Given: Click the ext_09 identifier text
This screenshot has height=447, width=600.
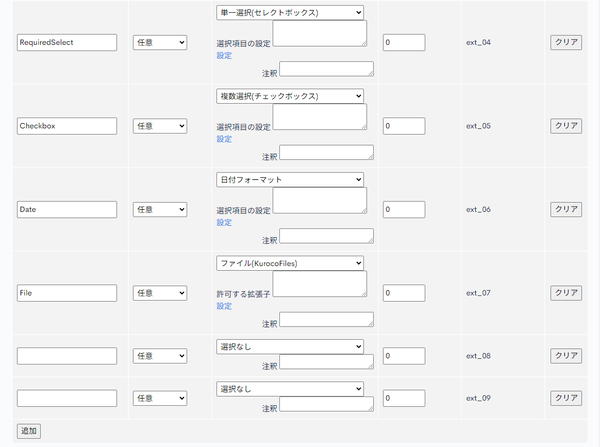Looking at the screenshot, I should 478,398.
